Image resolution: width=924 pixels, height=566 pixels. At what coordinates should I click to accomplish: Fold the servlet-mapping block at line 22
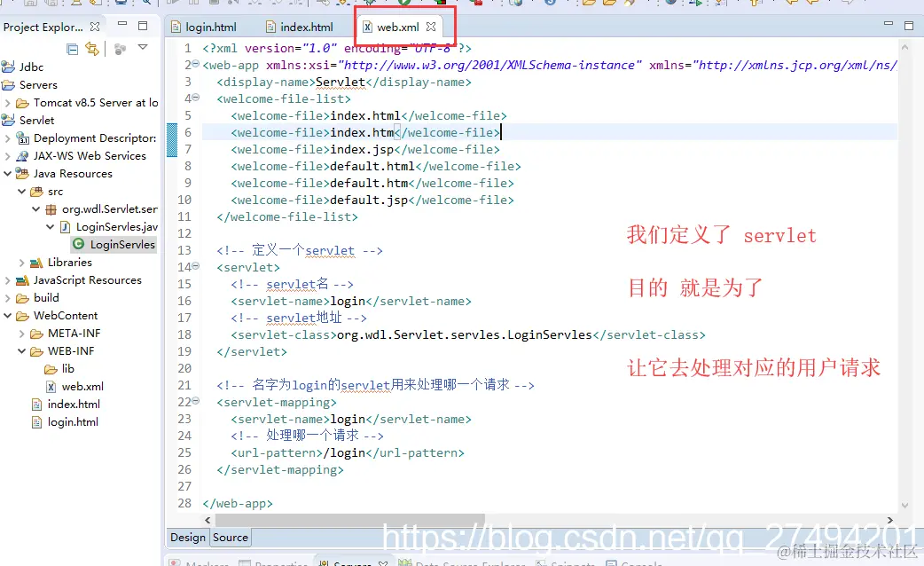pos(196,401)
